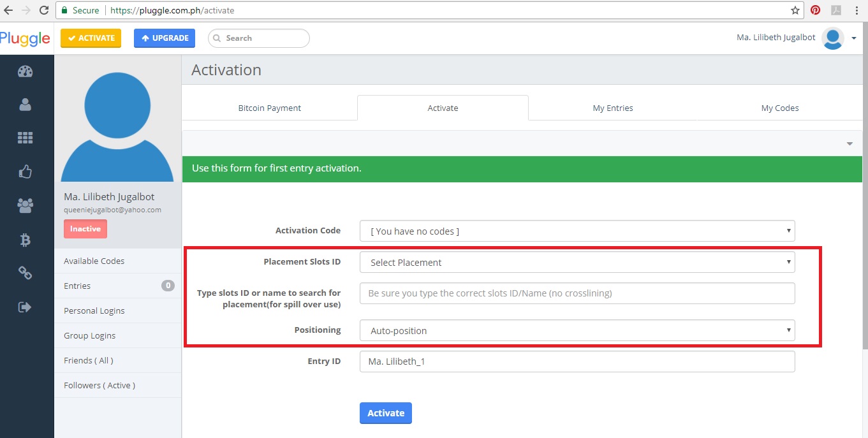The image size is (868, 438).
Task: Click the user avatar in top bar
Action: [833, 38]
